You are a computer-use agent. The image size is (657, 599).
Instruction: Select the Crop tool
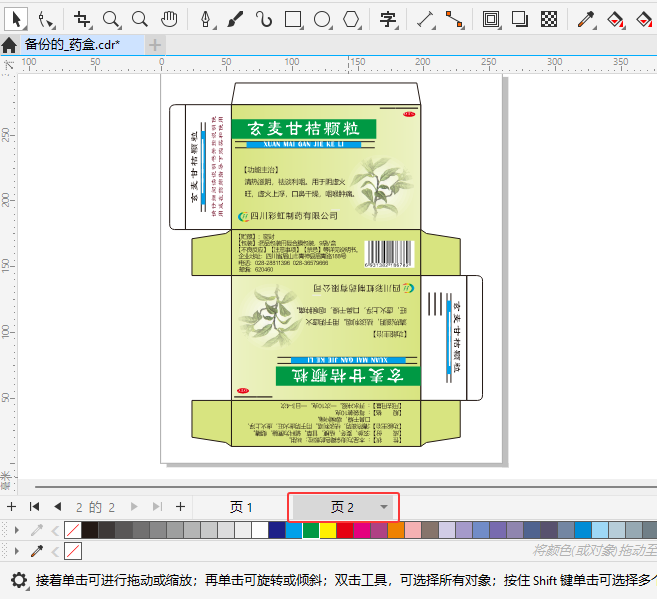pos(82,19)
